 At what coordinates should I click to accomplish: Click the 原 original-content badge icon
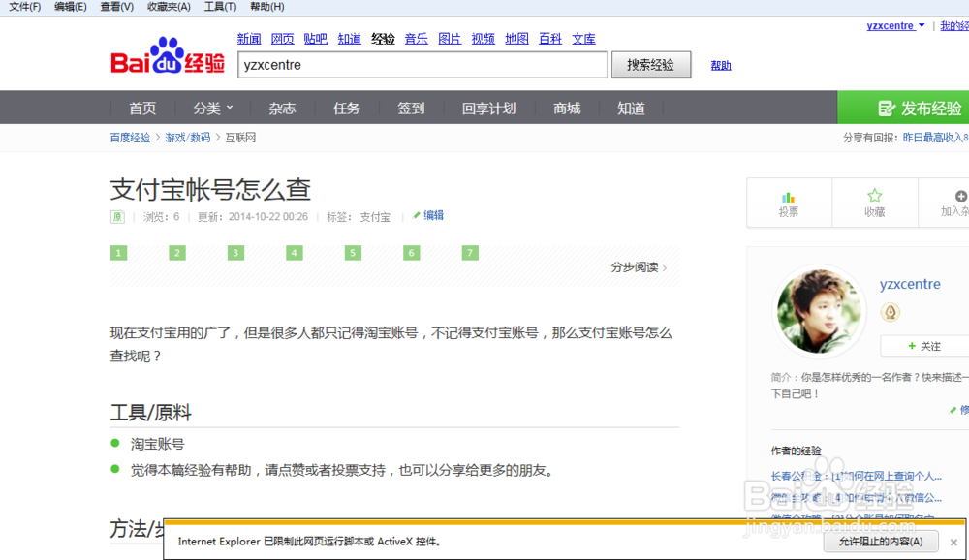[x=116, y=217]
